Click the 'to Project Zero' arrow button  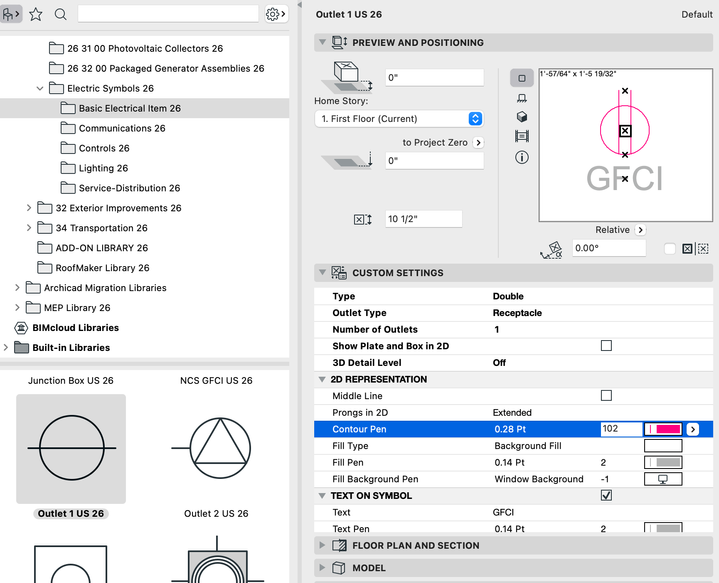478,143
